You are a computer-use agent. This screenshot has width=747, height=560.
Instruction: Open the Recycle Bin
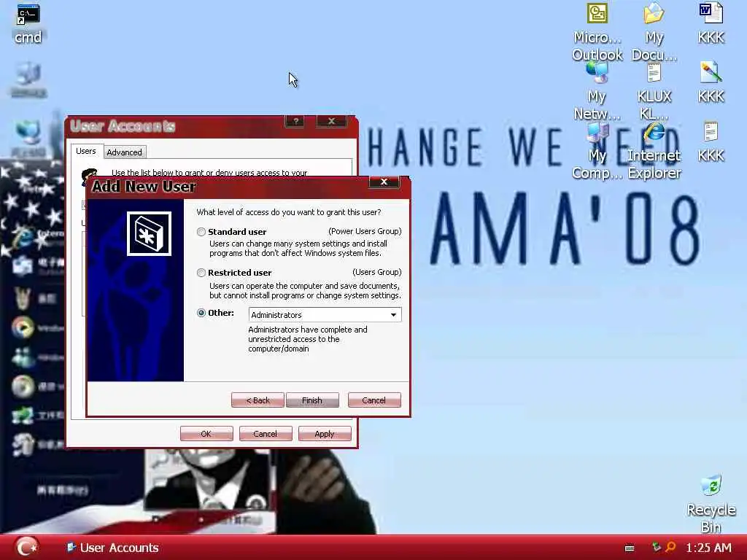711,504
